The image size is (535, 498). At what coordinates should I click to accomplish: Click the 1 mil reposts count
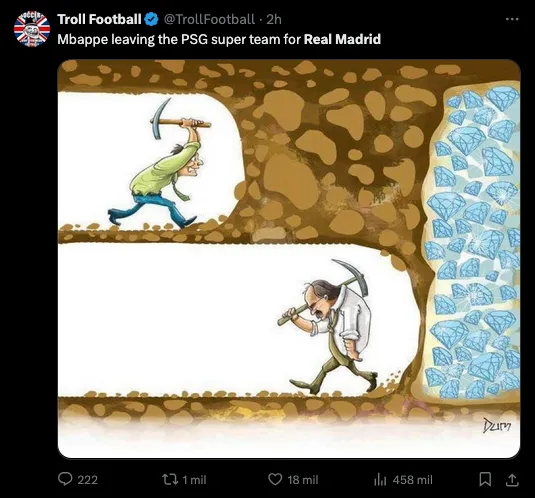(194, 480)
